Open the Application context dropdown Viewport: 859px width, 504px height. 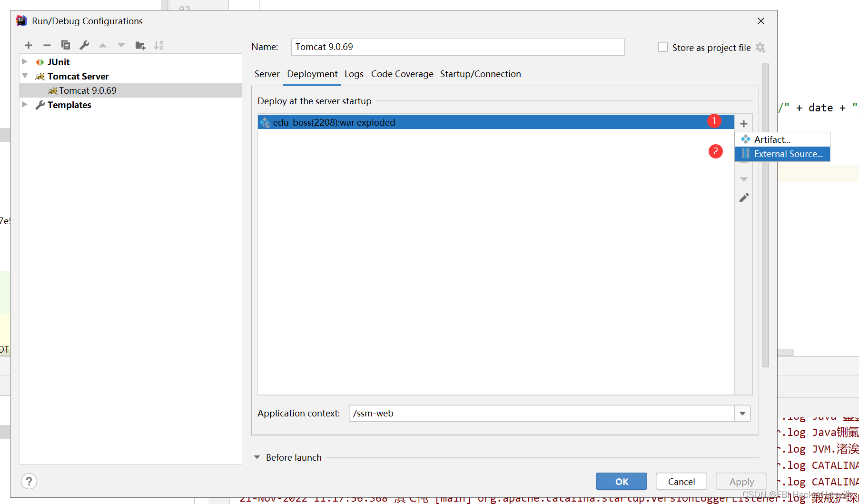[x=742, y=414]
